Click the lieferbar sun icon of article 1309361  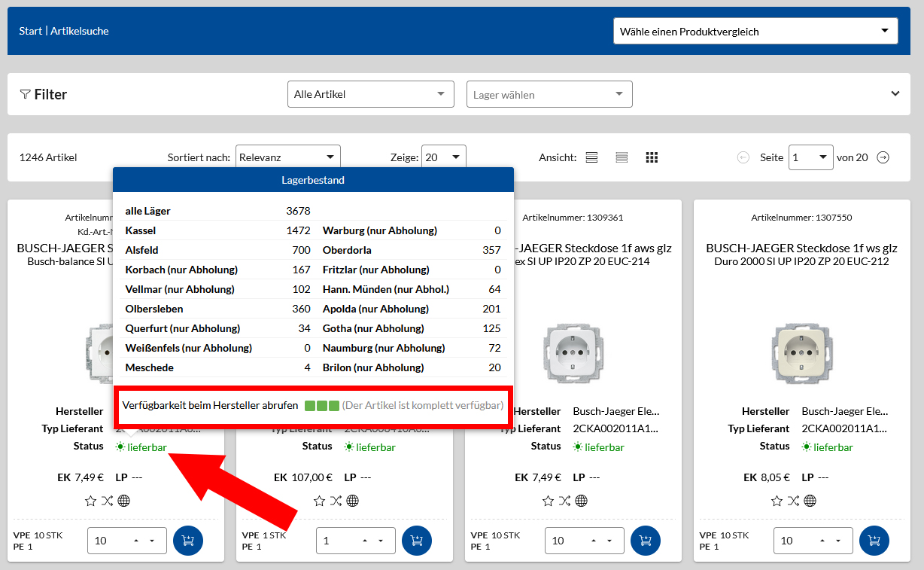tap(578, 447)
